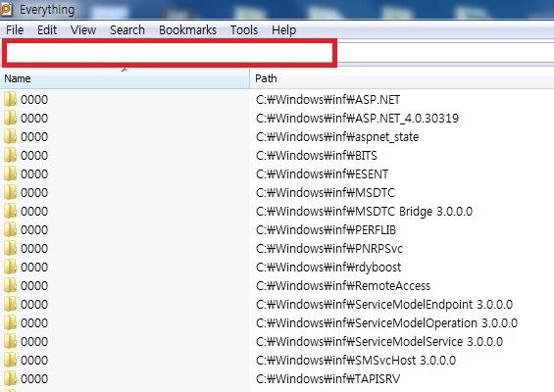Click path C:\Windows\inf\BITS

click(x=317, y=156)
